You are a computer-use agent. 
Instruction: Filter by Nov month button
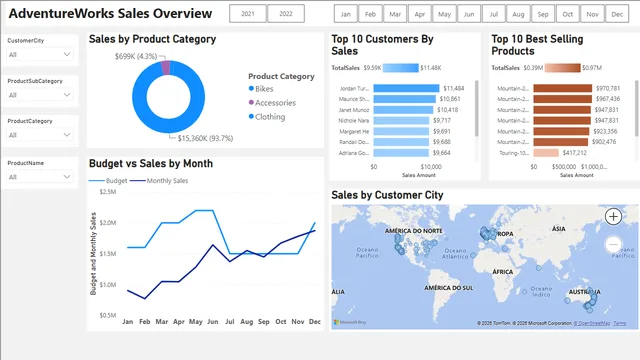click(x=592, y=14)
